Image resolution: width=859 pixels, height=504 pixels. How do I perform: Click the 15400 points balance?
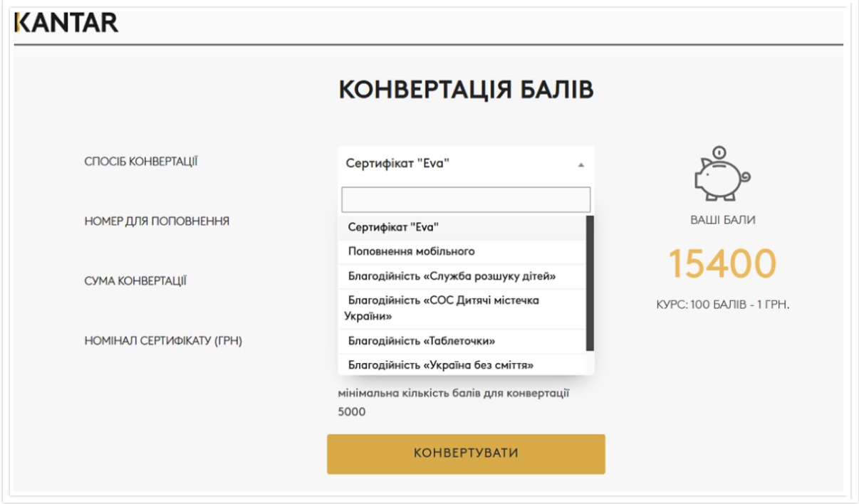pyautogui.click(x=722, y=264)
